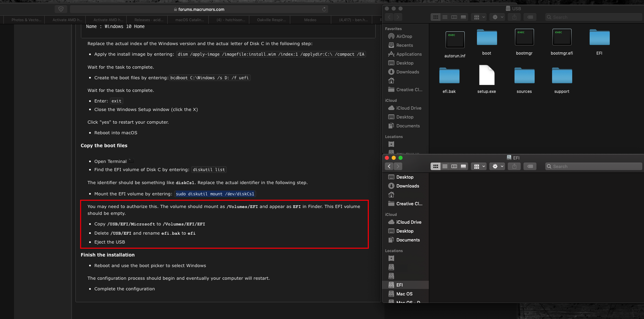Click the edit tags button in the EFI window

pyautogui.click(x=530, y=166)
